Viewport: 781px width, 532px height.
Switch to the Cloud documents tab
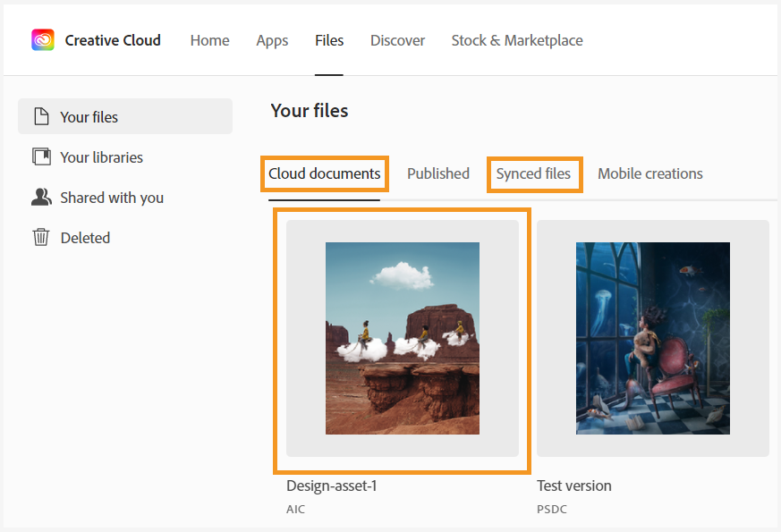[324, 173]
